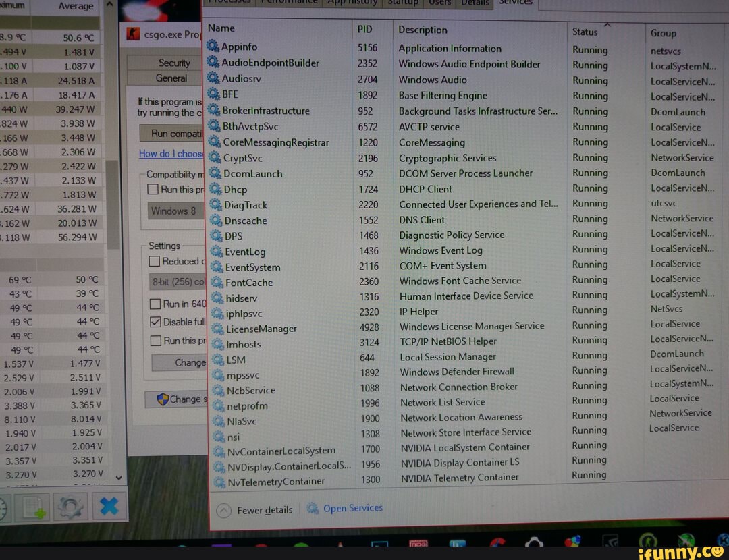Toggle the Reduced color mode checkbox
Screen dimensions: 729x560
(155, 261)
